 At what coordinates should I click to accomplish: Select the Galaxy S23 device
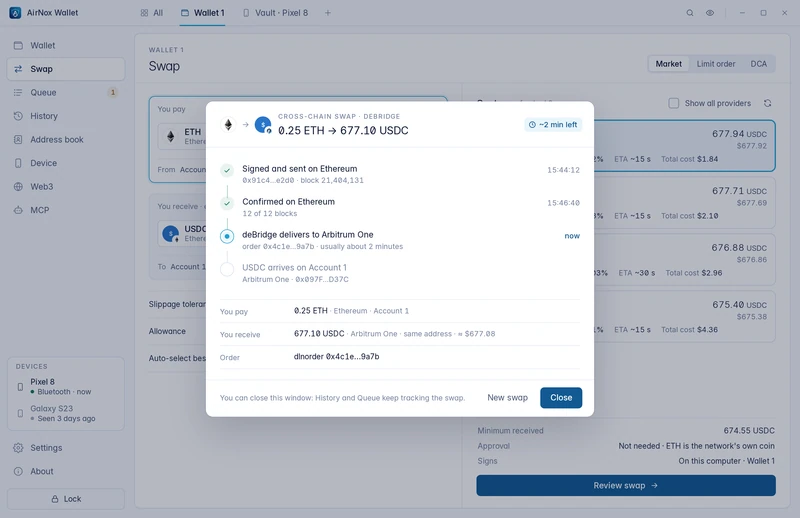[x=66, y=413]
